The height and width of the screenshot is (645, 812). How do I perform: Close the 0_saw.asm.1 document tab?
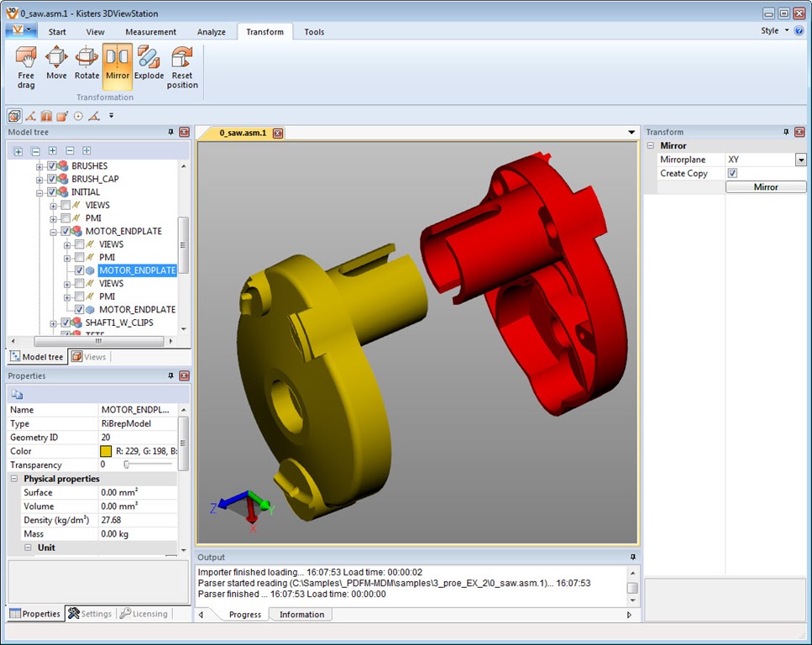coord(278,134)
